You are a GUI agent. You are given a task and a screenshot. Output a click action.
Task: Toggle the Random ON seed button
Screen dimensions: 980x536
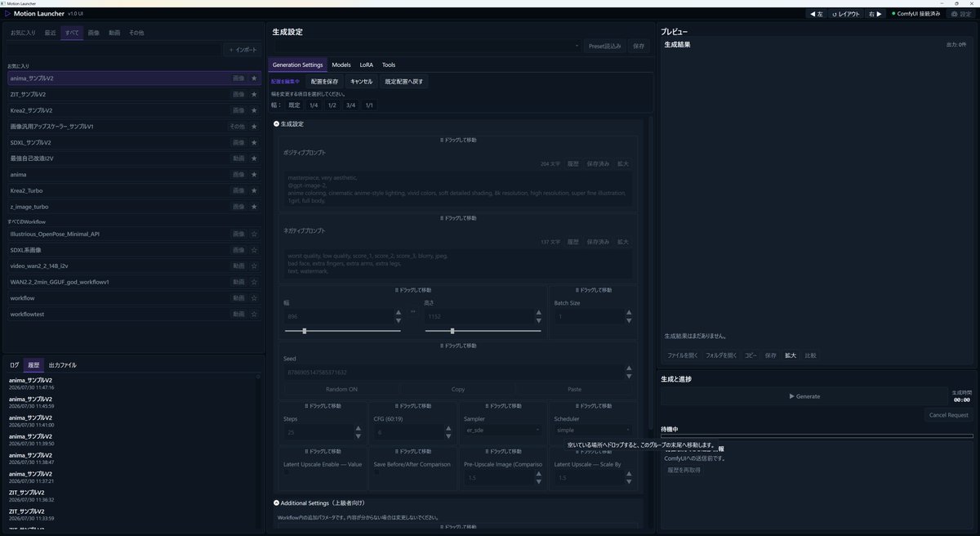(x=341, y=390)
